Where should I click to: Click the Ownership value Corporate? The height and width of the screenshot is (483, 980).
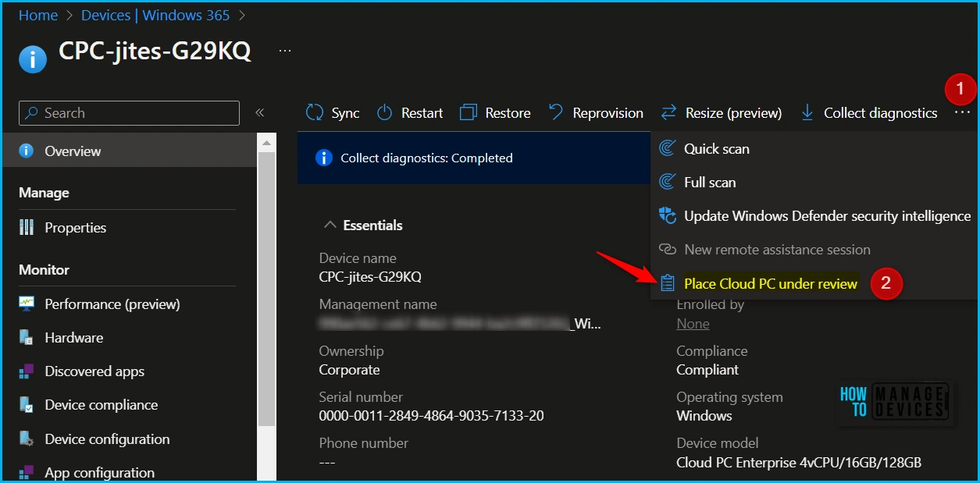pyautogui.click(x=349, y=370)
